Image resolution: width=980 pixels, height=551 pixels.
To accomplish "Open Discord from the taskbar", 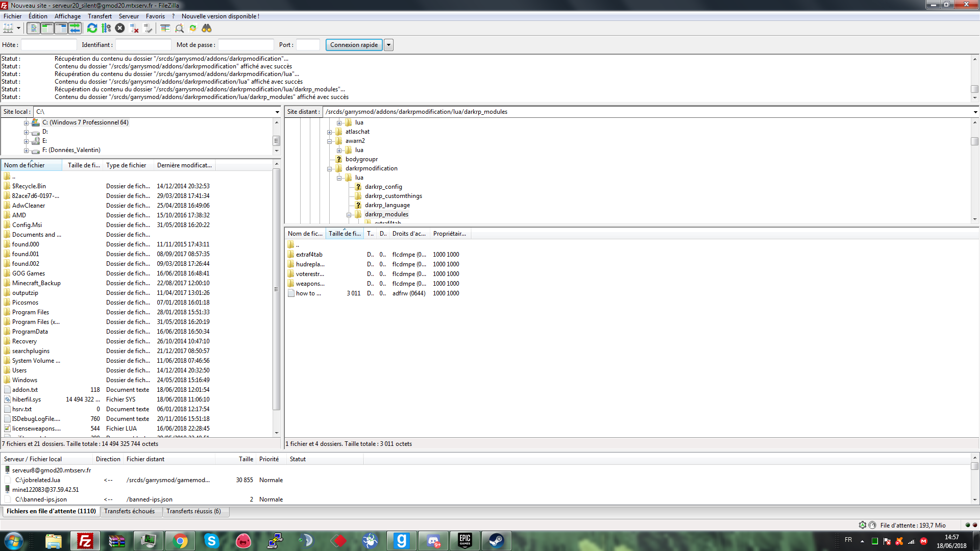I will tap(433, 541).
